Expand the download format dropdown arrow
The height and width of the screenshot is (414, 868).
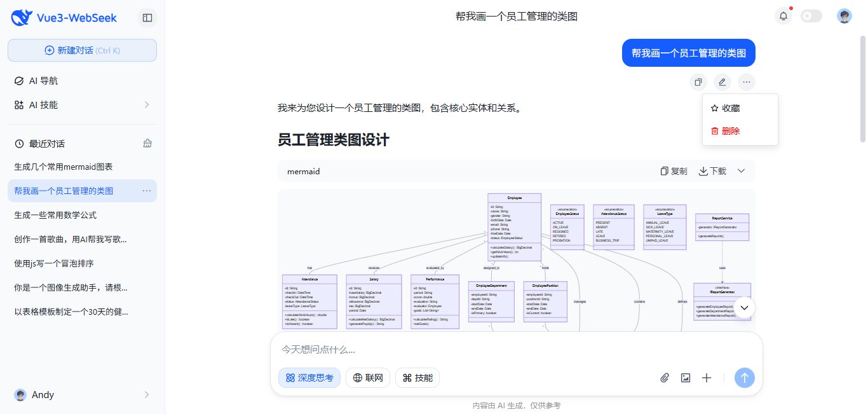740,171
